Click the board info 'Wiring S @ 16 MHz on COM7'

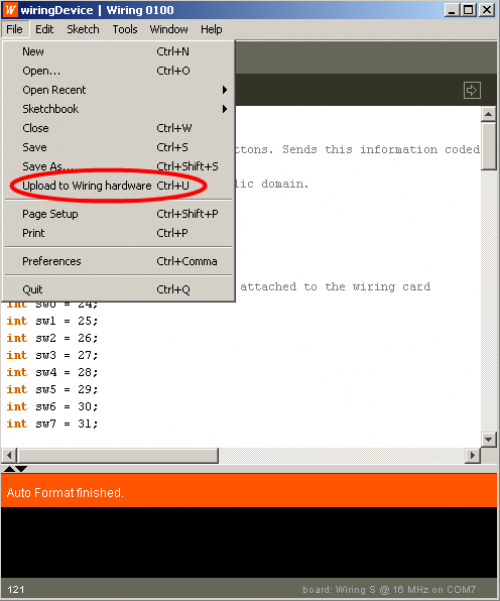[405, 590]
